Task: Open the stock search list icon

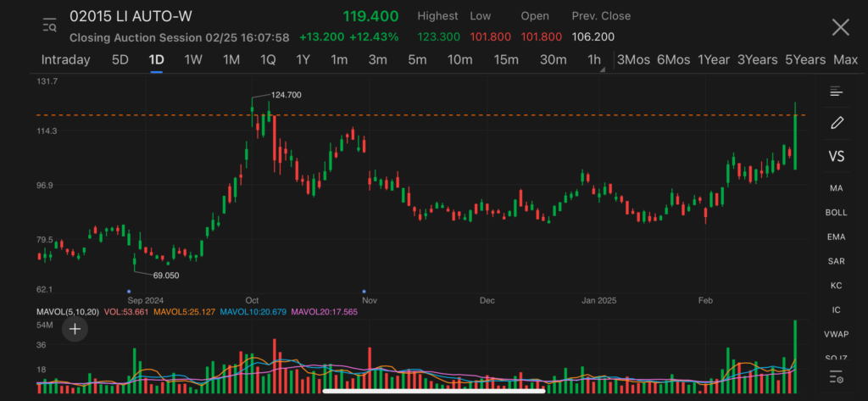Action: pos(49,25)
